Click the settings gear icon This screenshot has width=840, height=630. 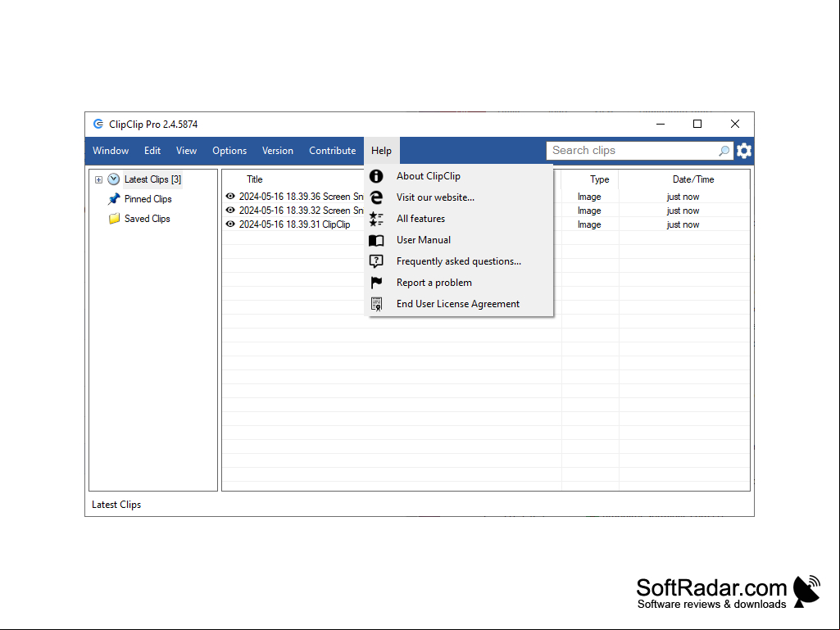(x=743, y=151)
